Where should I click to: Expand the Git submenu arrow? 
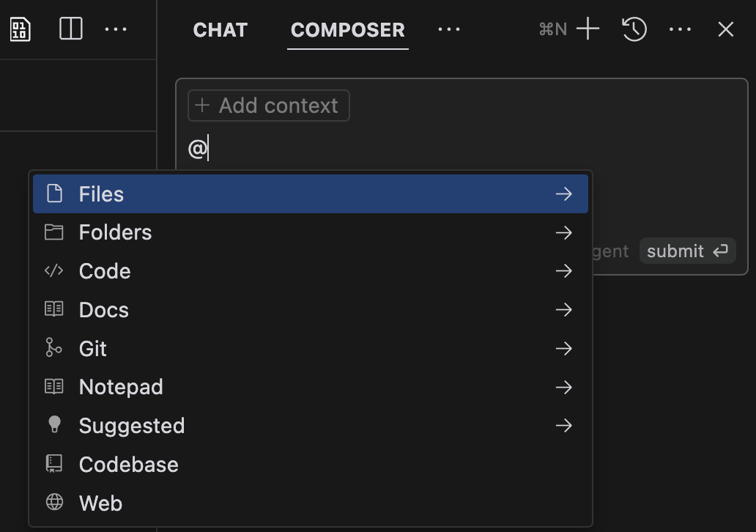tap(563, 348)
